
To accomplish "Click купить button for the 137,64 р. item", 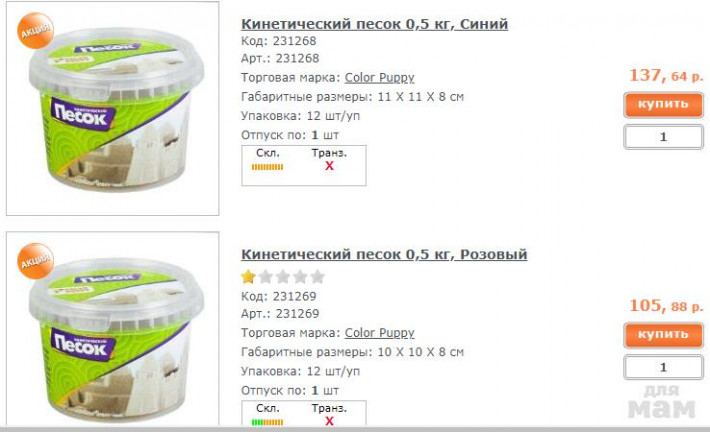I will click(663, 105).
